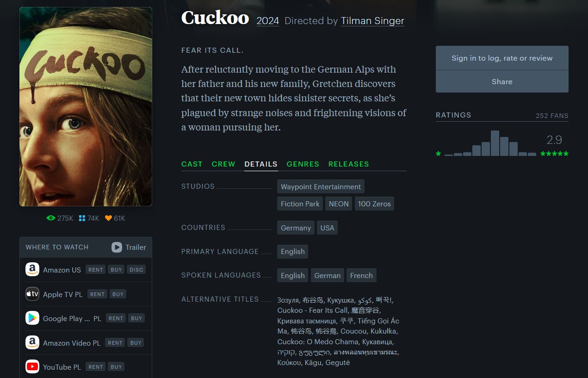Viewport: 588px width, 378px height.
Task: Open director Tilman Singer's page
Action: [x=372, y=21]
